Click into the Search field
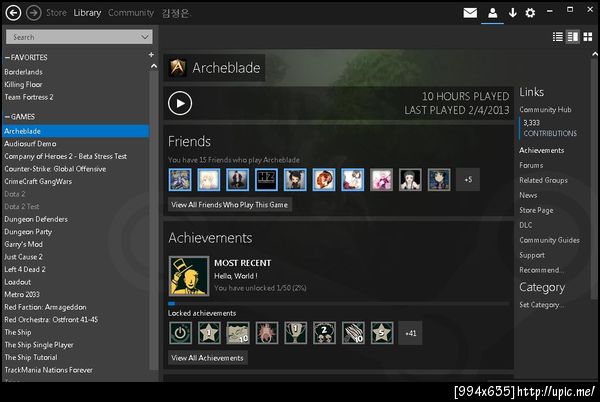Image resolution: width=600 pixels, height=402 pixels. coord(79,37)
